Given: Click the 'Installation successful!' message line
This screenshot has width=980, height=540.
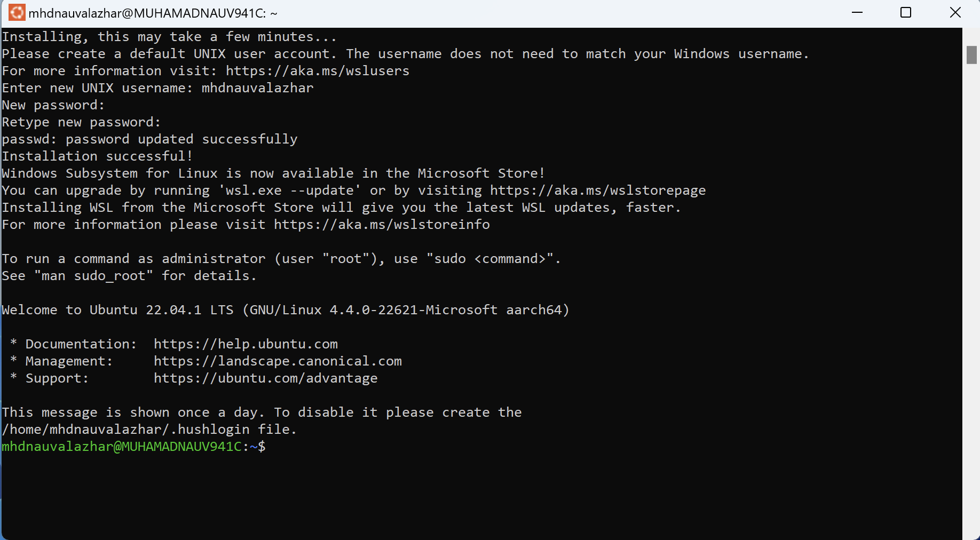Looking at the screenshot, I should (97, 156).
